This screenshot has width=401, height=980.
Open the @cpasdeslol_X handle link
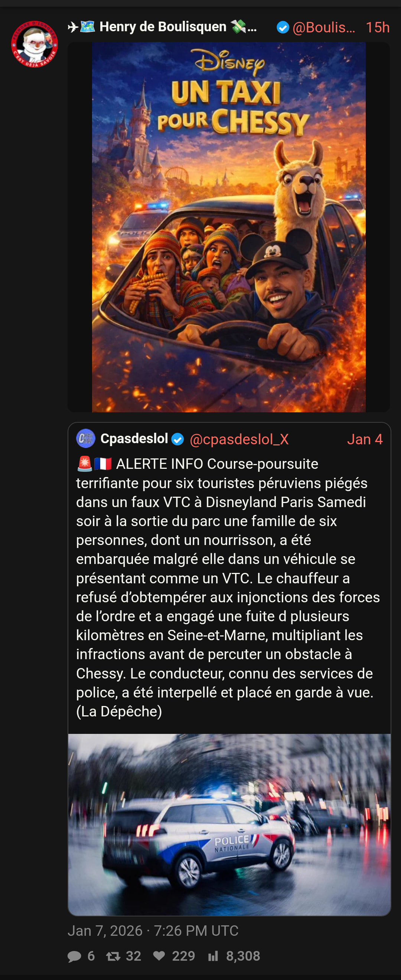point(239,439)
